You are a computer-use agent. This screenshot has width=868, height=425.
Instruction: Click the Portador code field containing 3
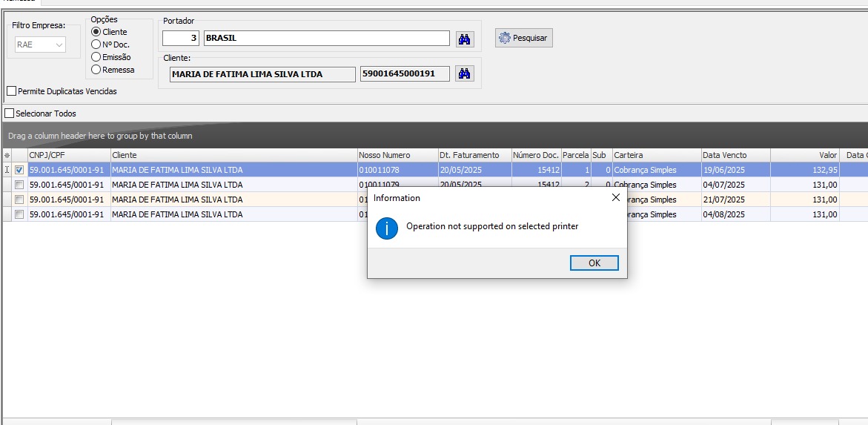(x=181, y=38)
